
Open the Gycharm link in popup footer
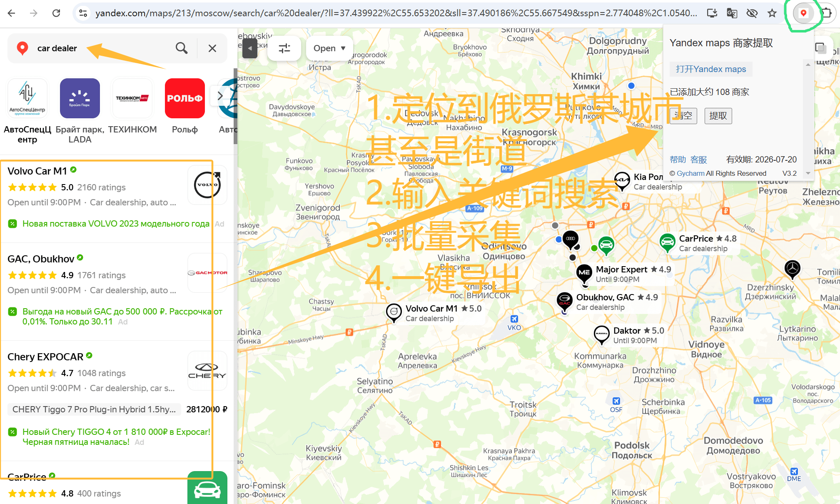point(690,173)
